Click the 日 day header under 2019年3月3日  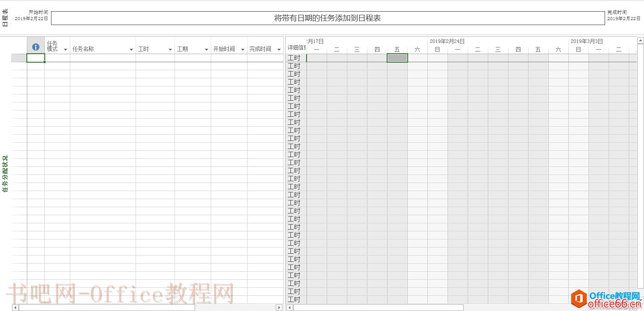(x=578, y=49)
